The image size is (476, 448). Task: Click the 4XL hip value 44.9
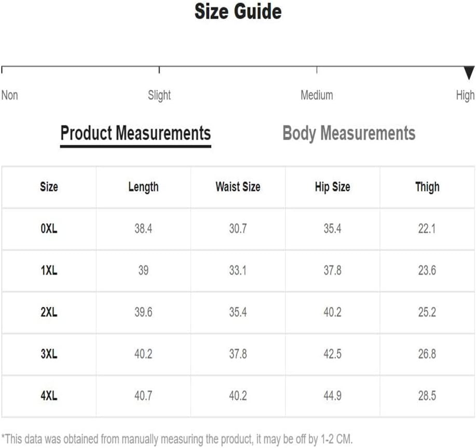[x=332, y=396]
